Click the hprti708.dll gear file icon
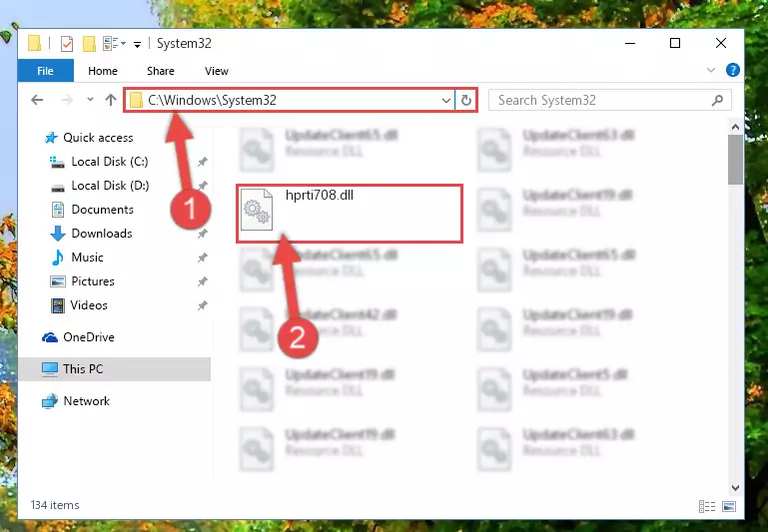Image resolution: width=768 pixels, height=532 pixels. [257, 210]
